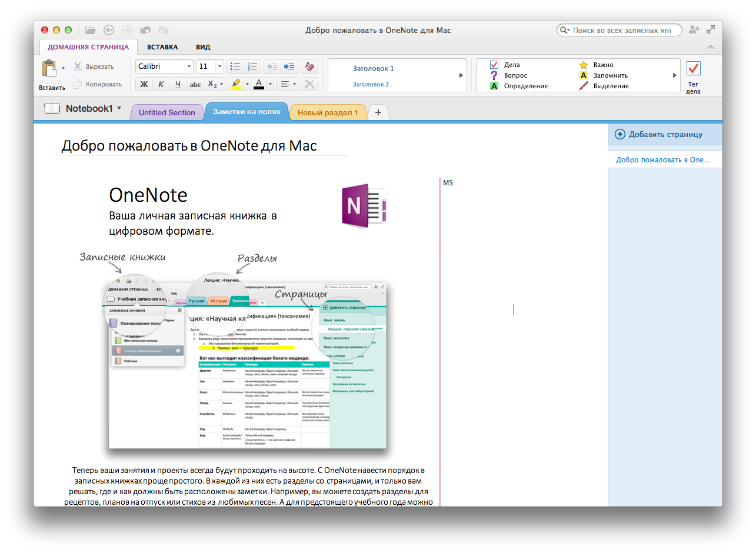Screen dimensions: 756x553
Task: Toggle the Дела checkbox tag
Action: 505,65
